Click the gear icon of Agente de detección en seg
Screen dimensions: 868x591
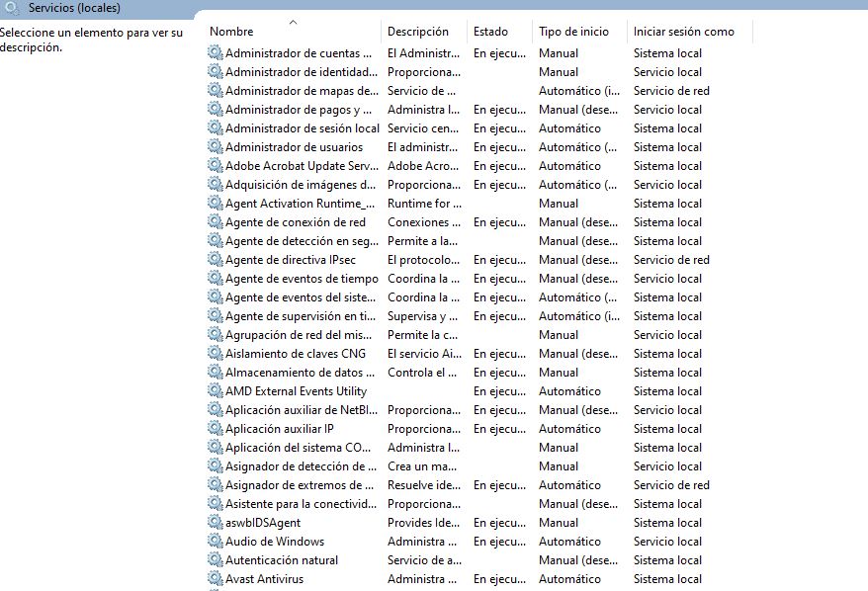(x=215, y=241)
